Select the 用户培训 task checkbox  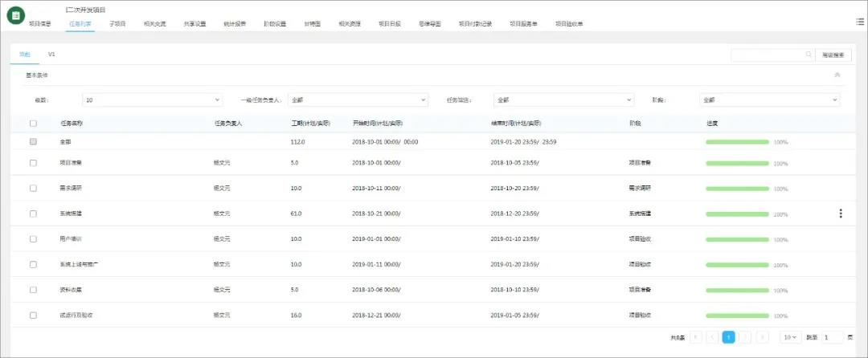pos(33,238)
